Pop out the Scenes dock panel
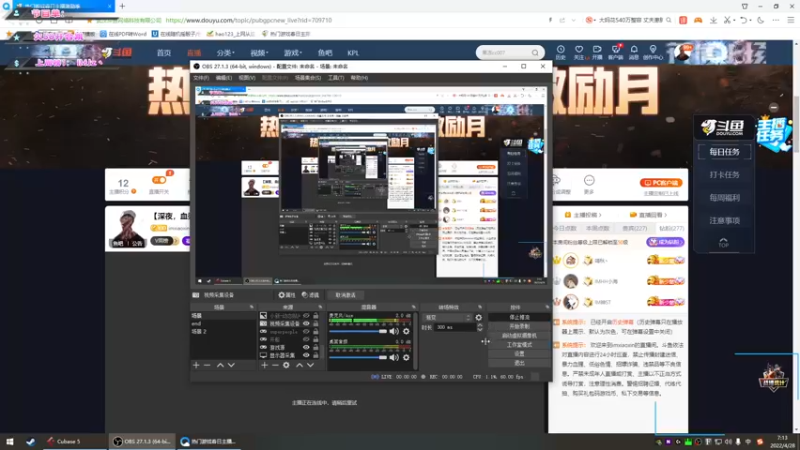This screenshot has height=450, width=800. tap(252, 307)
